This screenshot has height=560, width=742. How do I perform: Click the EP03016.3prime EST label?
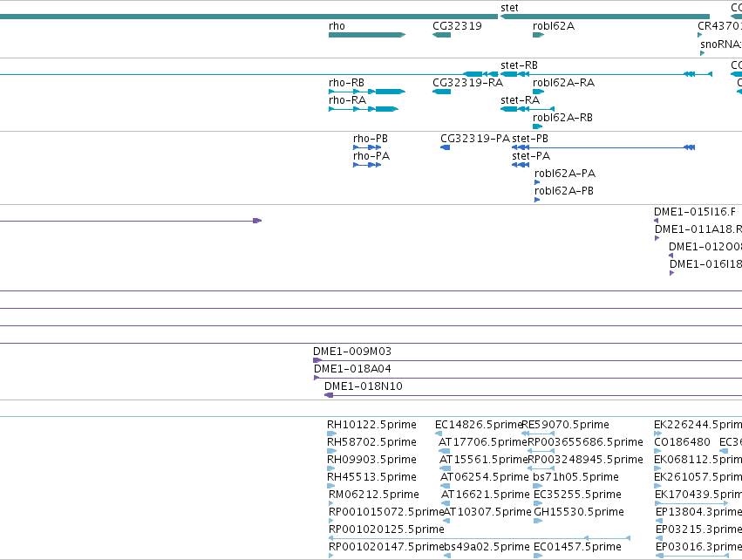[x=698, y=547]
